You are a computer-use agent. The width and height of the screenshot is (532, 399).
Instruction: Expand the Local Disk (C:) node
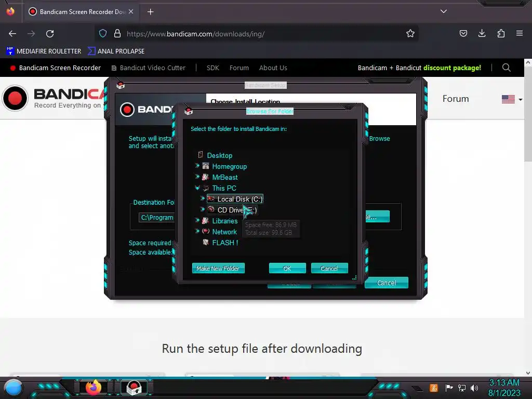coord(203,198)
